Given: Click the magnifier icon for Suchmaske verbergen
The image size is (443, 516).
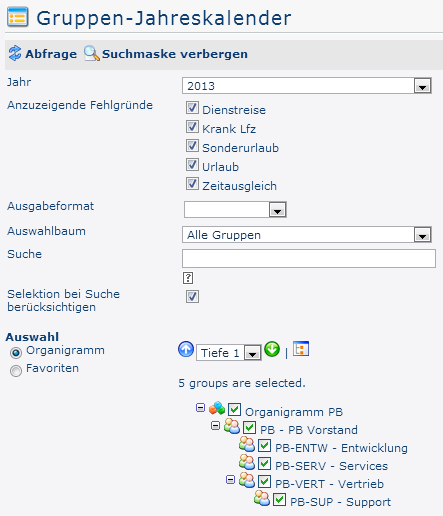Looking at the screenshot, I should click(x=91, y=53).
